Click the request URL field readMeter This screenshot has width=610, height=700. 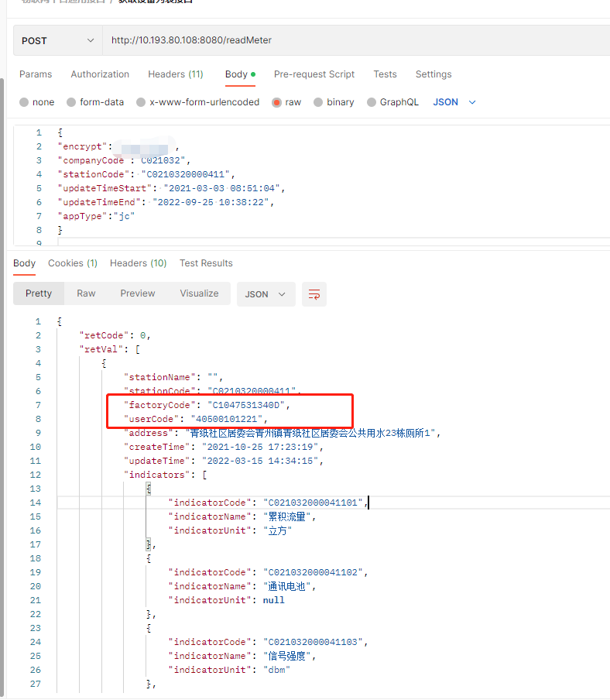[356, 40]
